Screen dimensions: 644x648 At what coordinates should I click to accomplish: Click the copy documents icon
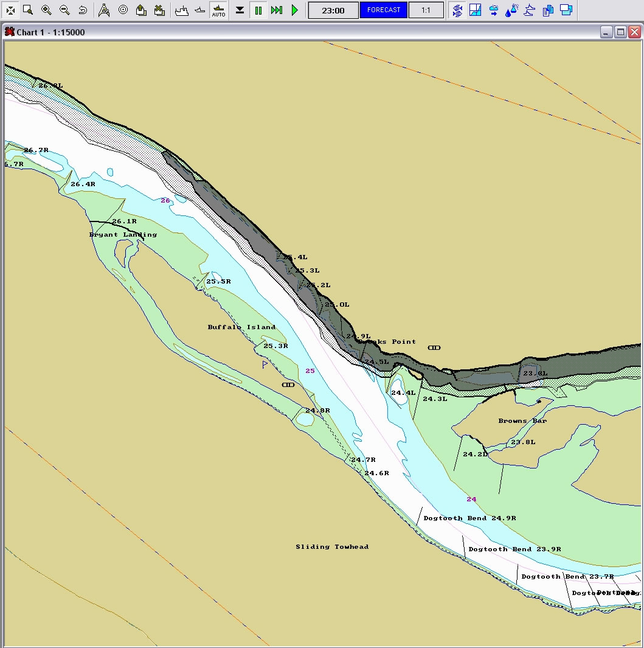coord(548,10)
